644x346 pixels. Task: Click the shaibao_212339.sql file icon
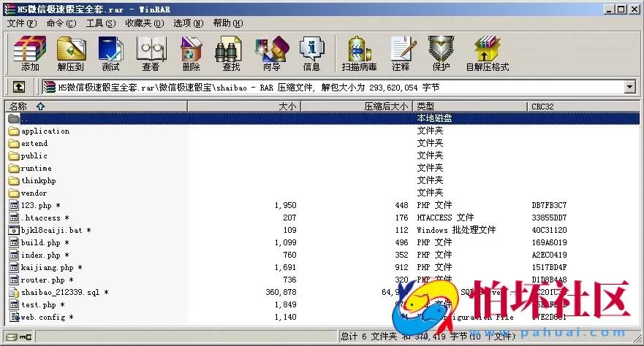tap(14, 292)
